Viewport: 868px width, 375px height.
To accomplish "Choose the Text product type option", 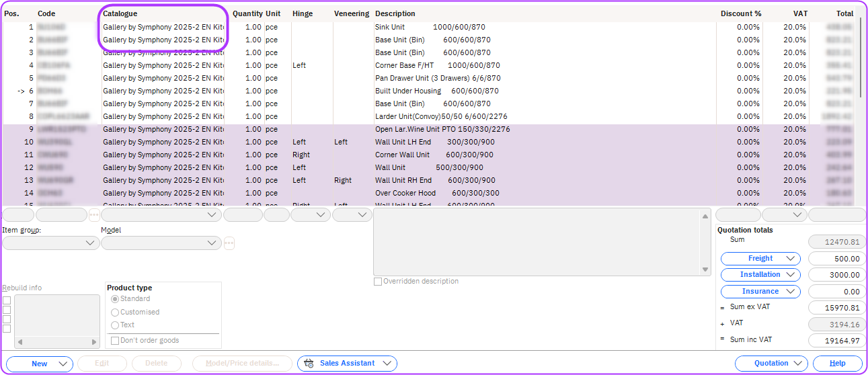I will pyautogui.click(x=115, y=325).
